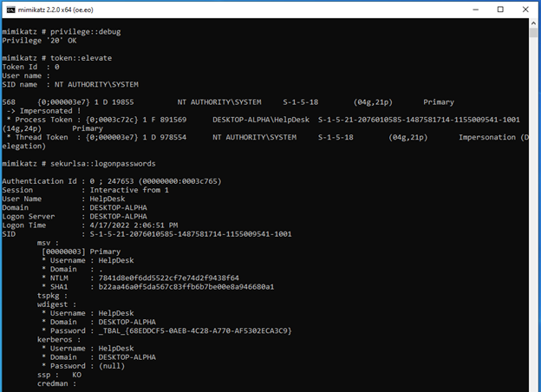Click the 'Authentication Id : 0 ; 247653' line
Viewport: 541px width, 392px height.
click(x=112, y=181)
